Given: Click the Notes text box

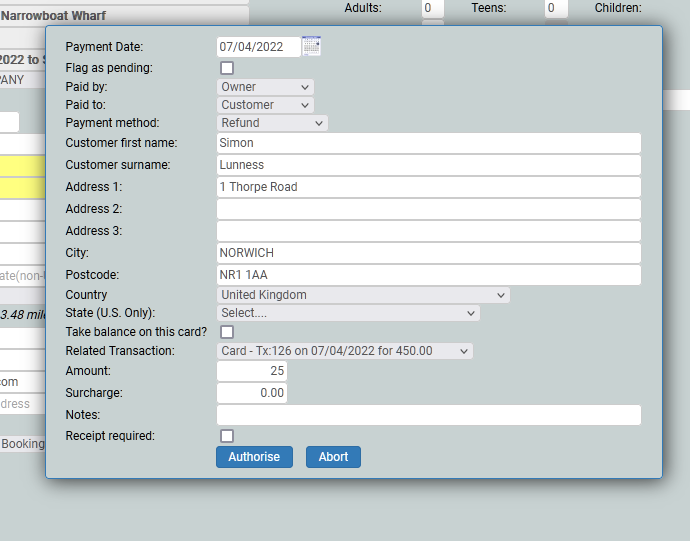Looking at the screenshot, I should 428,415.
